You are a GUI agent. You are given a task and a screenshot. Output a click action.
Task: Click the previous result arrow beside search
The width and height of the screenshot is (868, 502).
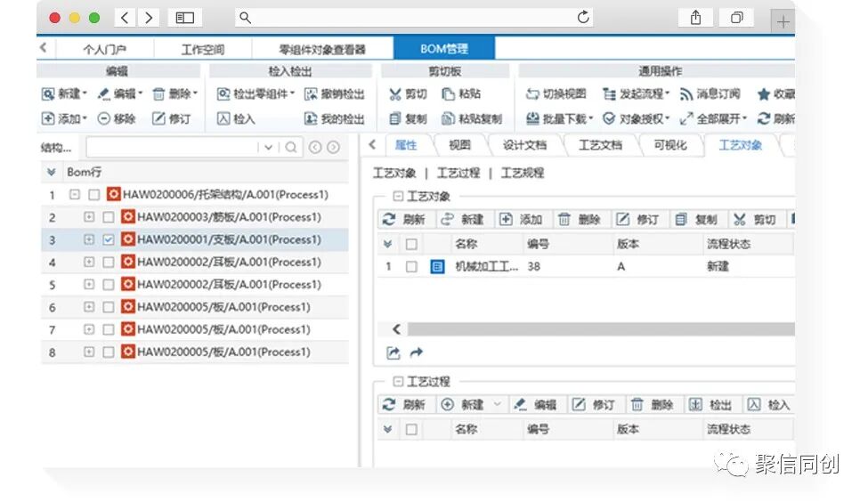click(315, 147)
